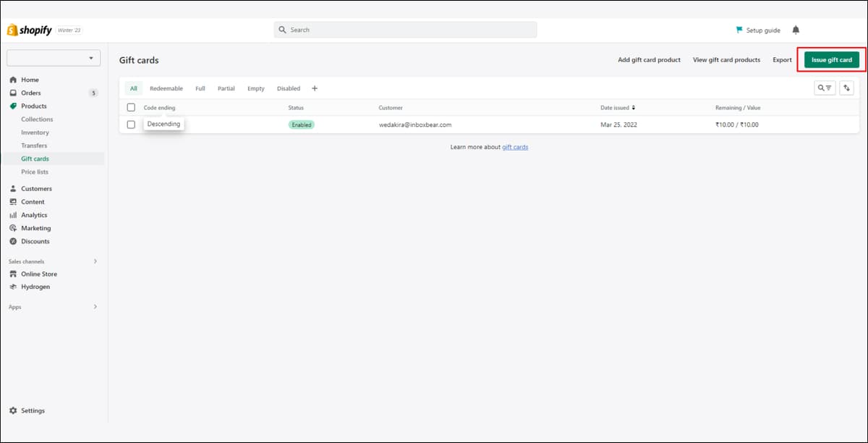This screenshot has width=868, height=443.
Task: Switch to the Redeemable tab
Action: pos(166,88)
